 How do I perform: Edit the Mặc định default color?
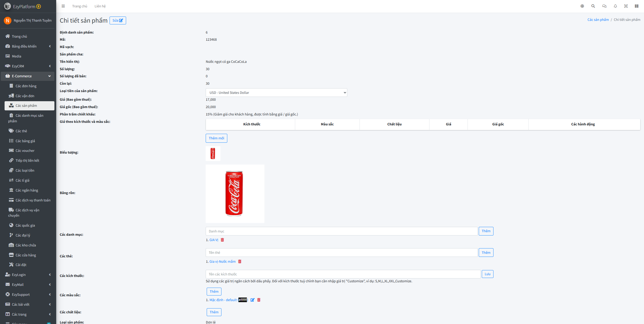[252, 300]
